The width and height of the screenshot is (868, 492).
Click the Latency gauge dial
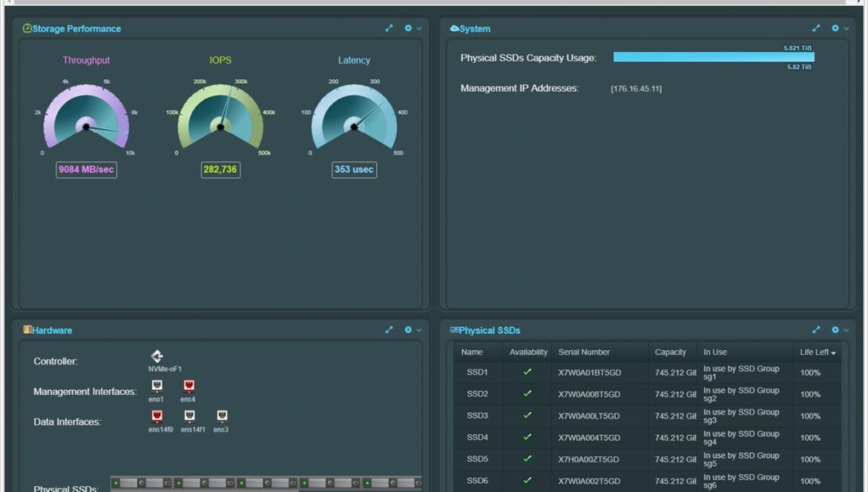[x=355, y=117]
